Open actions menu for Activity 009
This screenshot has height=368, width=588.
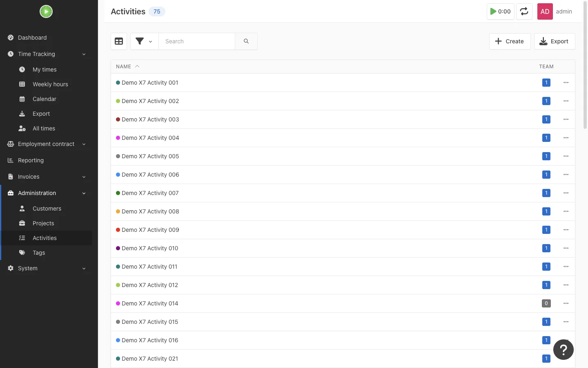[x=566, y=230]
